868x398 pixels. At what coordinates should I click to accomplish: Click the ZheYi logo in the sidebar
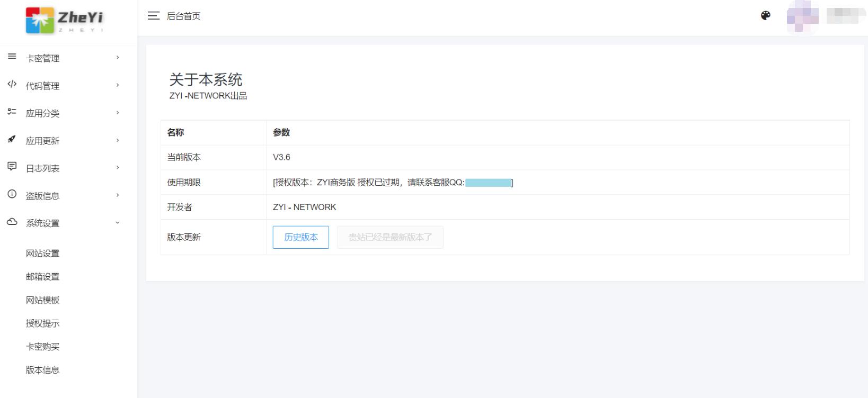65,20
